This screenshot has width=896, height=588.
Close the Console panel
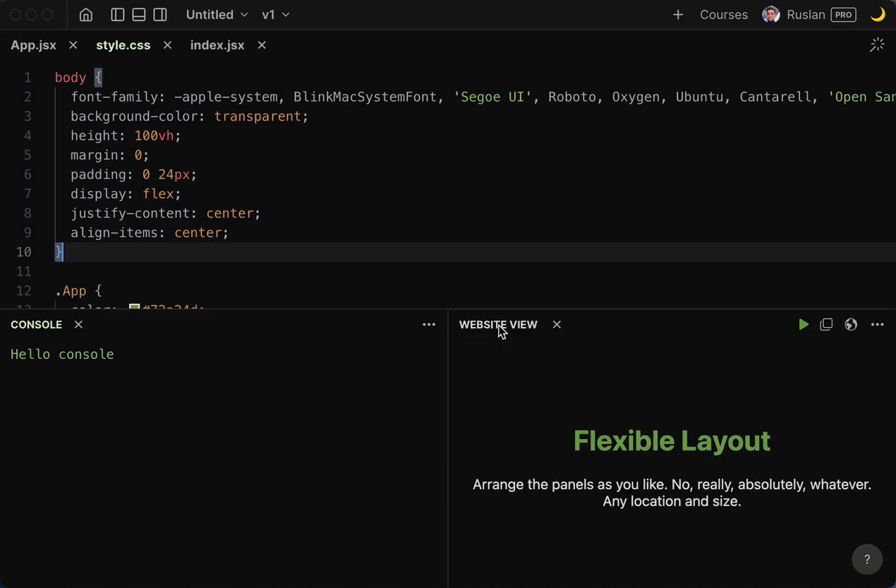pyautogui.click(x=78, y=324)
